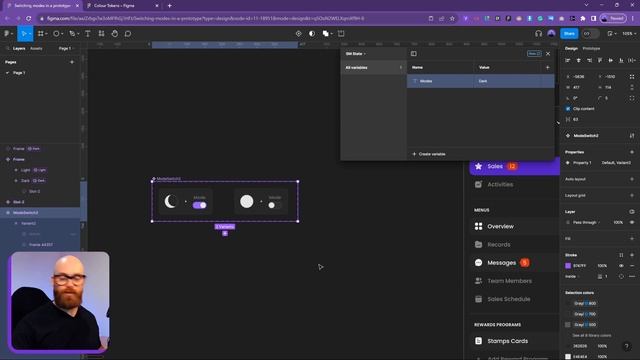The height and width of the screenshot is (360, 640).
Task: Click the mask contrast icon in toolbar
Action: [x=312, y=33]
